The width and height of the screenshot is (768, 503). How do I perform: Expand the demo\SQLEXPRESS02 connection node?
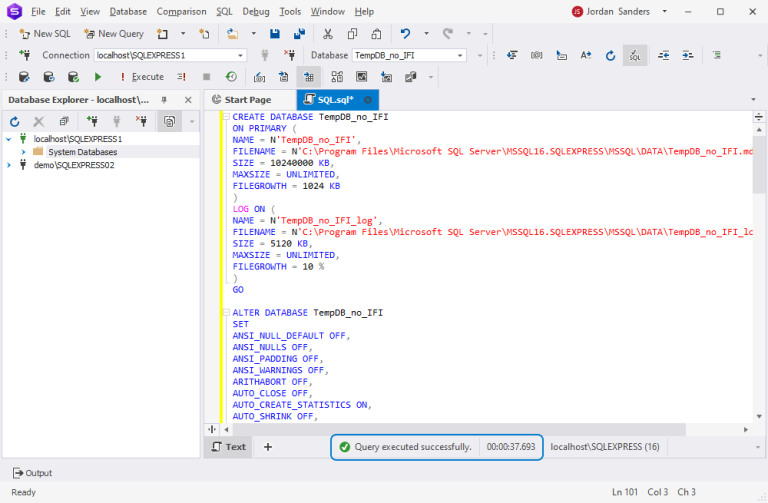pyautogui.click(x=9, y=166)
